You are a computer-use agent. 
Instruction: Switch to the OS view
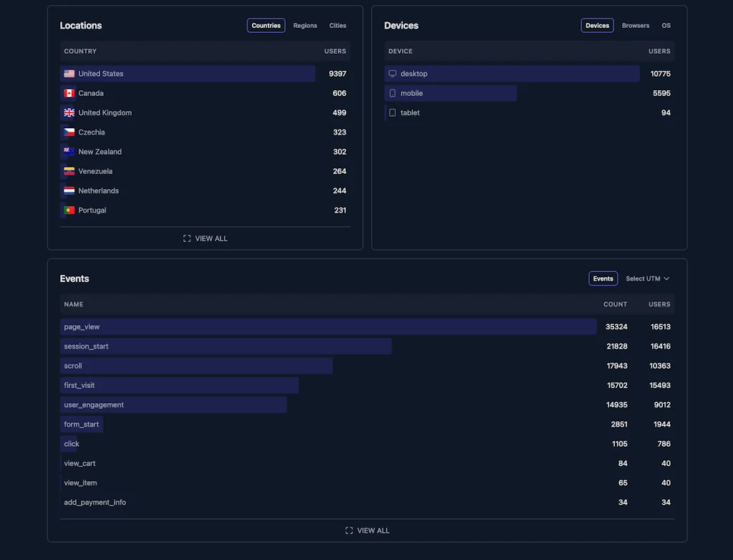(x=666, y=25)
